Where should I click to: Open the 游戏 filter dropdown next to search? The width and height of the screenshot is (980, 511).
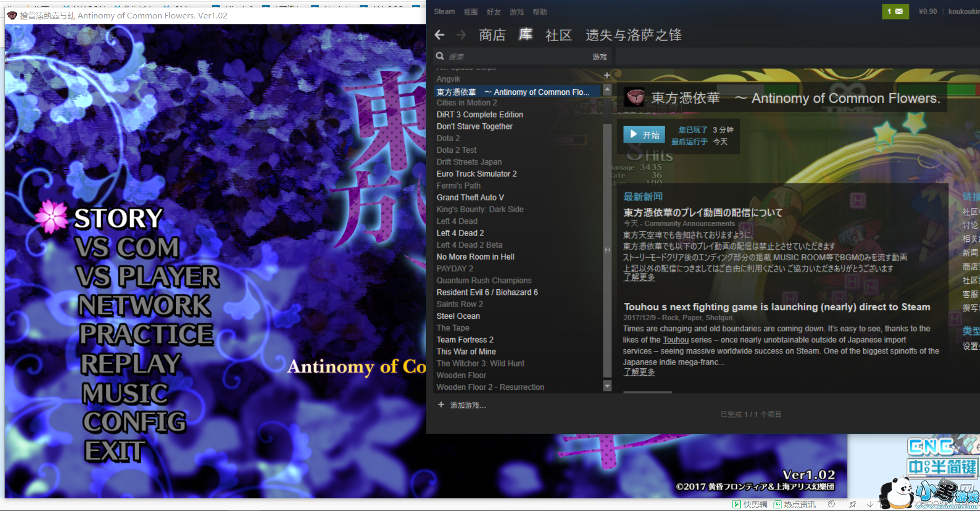pos(599,56)
